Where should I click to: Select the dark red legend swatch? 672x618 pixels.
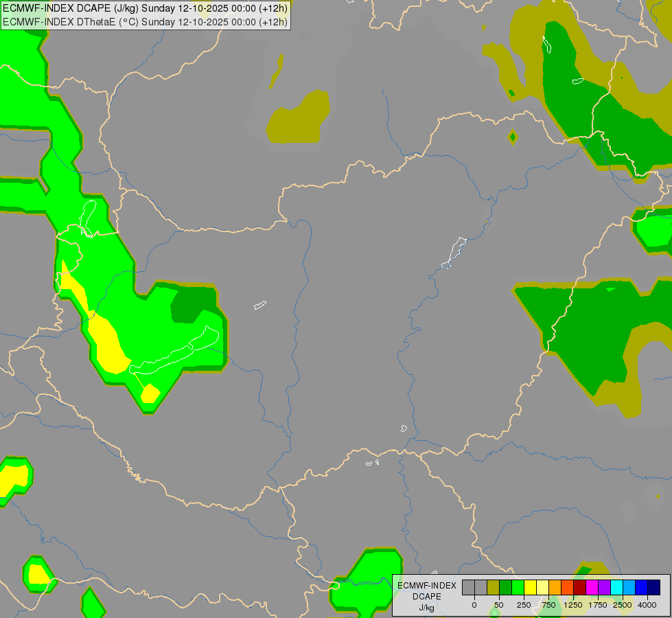click(580, 588)
